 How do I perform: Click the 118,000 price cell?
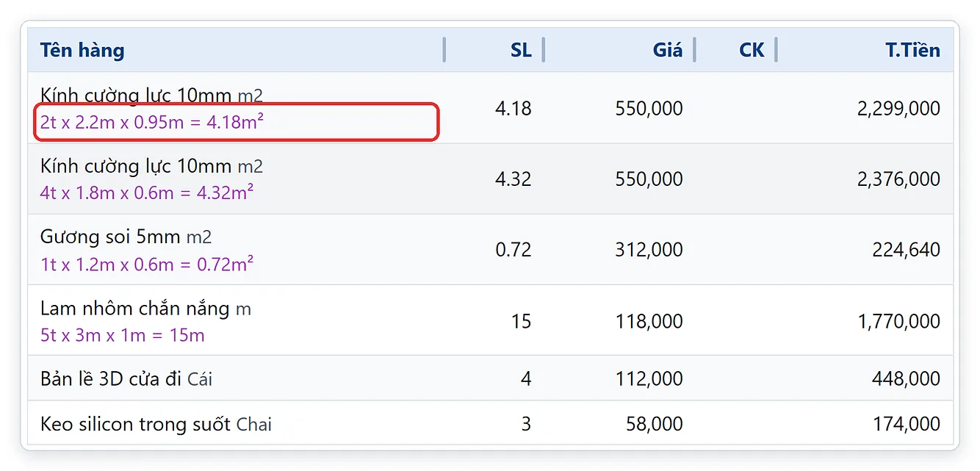pyautogui.click(x=649, y=321)
